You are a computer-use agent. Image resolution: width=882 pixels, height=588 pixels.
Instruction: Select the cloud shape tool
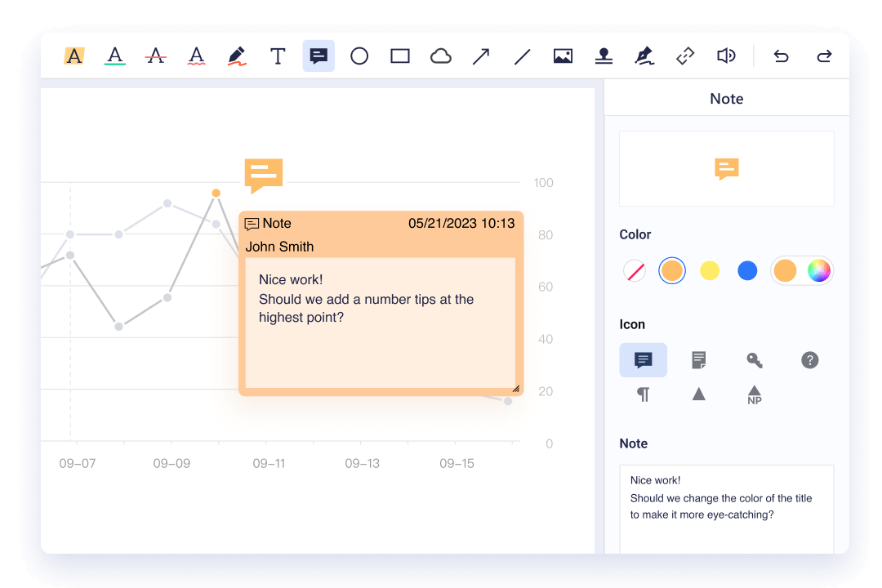click(x=441, y=56)
